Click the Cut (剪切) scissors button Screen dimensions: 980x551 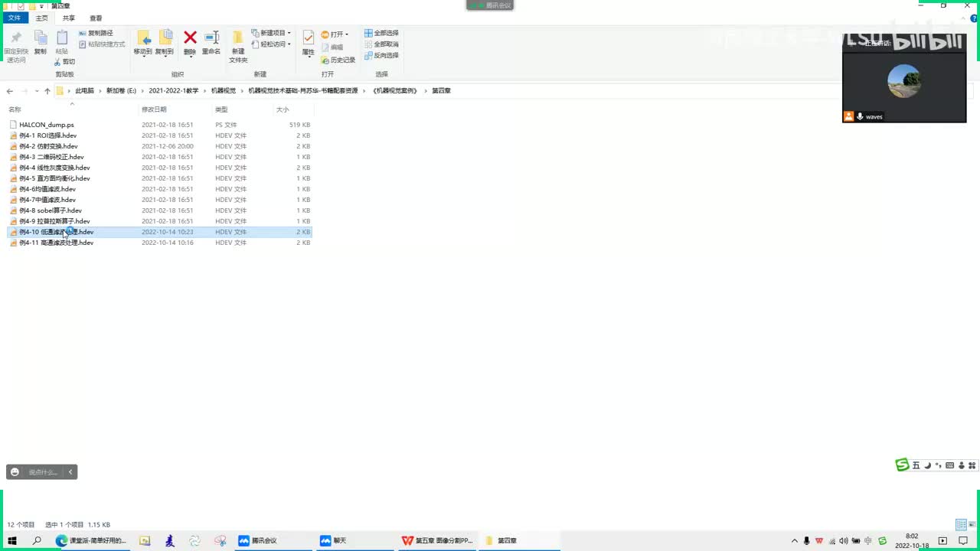65,62
